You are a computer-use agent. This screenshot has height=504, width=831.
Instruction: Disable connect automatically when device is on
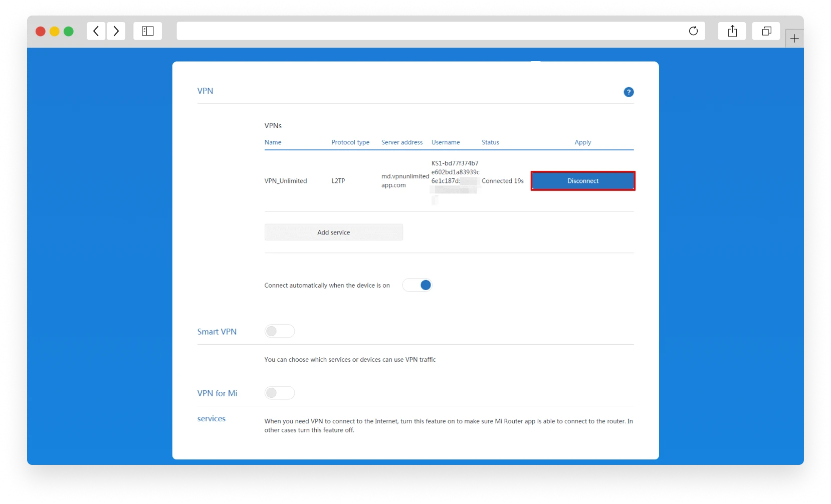pyautogui.click(x=417, y=285)
